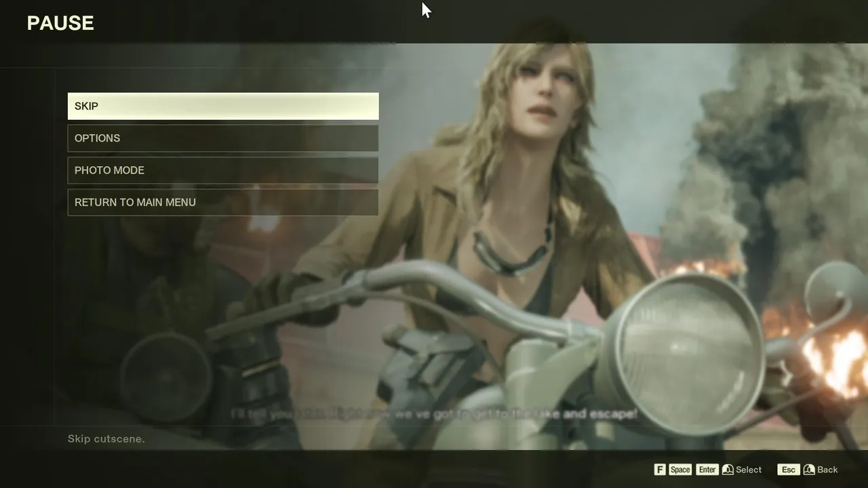Click the Esc key prompt

[x=789, y=470]
